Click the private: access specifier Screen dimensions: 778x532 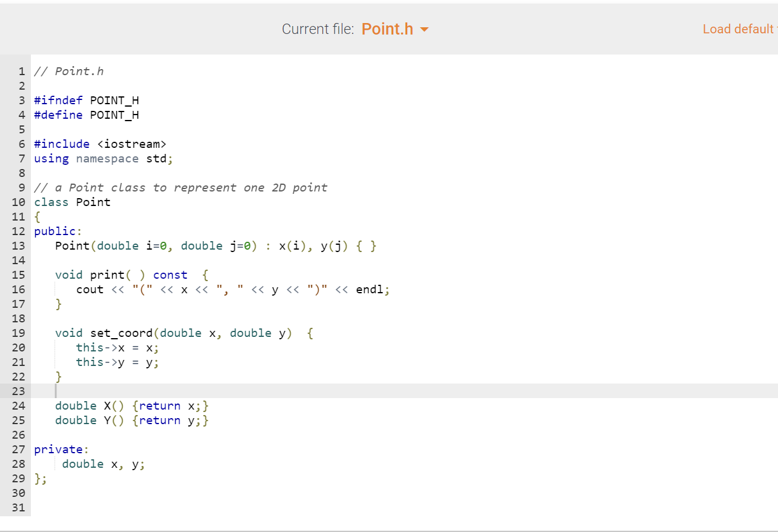[x=59, y=449]
